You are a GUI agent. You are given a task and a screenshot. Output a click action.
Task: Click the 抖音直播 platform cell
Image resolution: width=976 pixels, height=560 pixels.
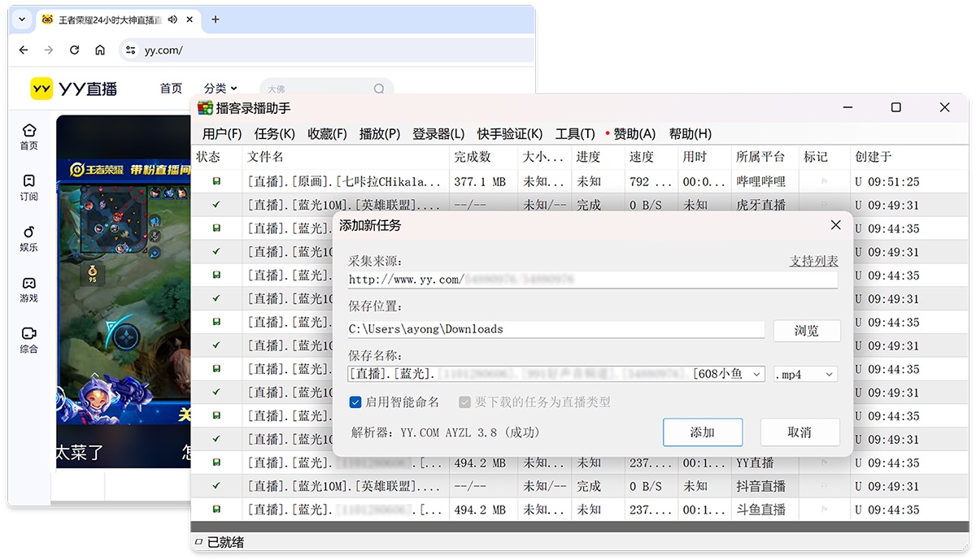click(x=760, y=487)
